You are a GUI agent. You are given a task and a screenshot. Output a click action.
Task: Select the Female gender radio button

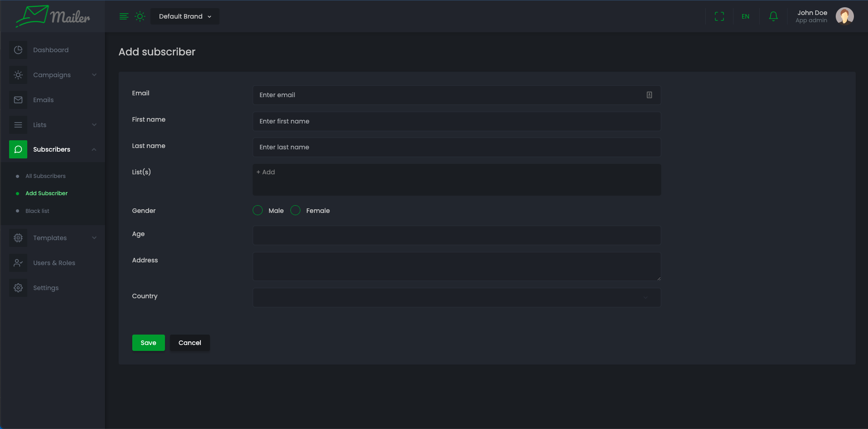coord(295,210)
